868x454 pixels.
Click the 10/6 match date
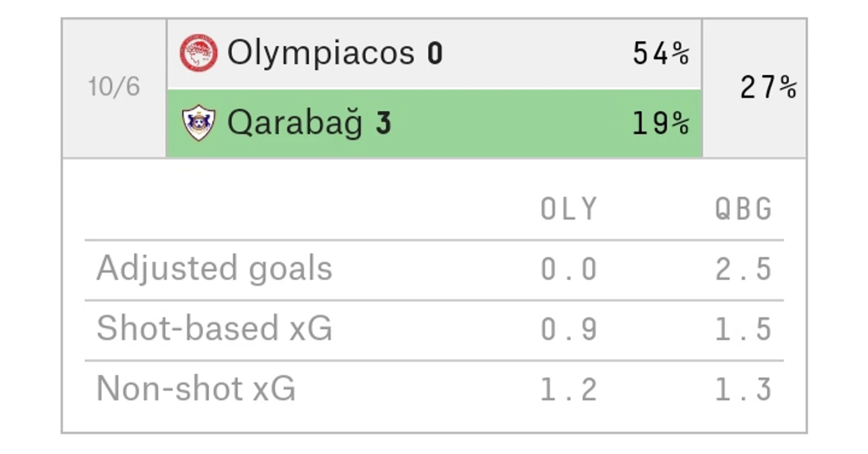pyautogui.click(x=114, y=87)
